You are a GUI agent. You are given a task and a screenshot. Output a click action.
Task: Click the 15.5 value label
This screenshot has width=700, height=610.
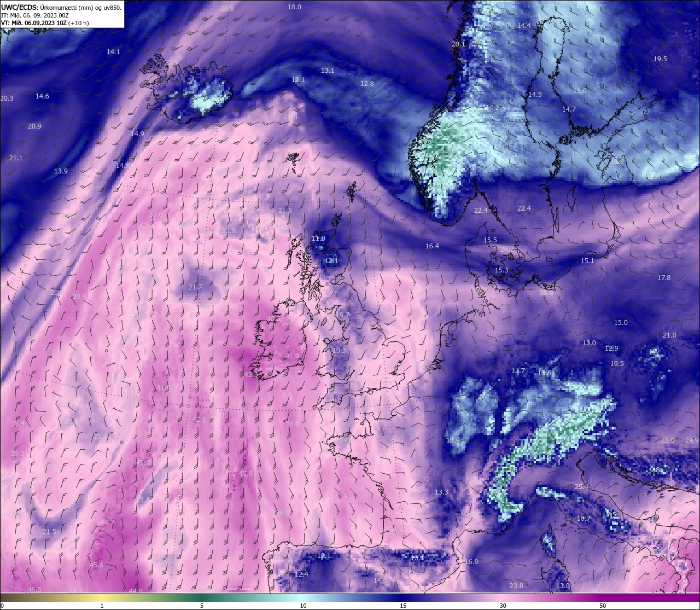(490, 240)
